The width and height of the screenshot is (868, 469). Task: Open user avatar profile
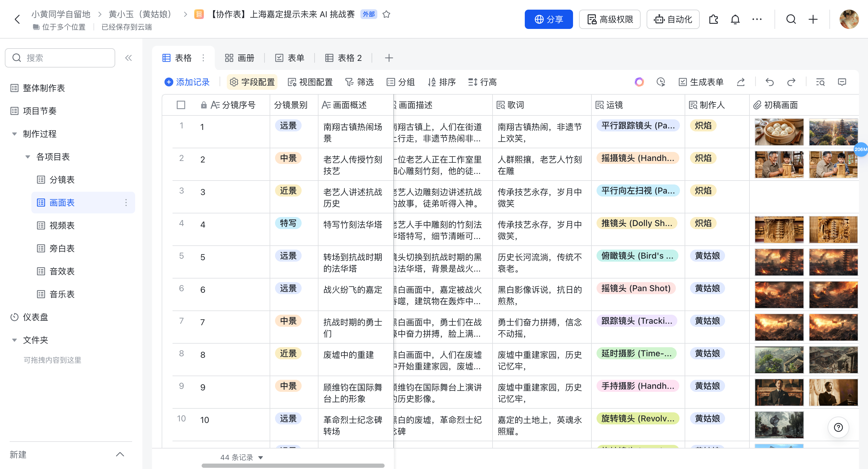tap(849, 19)
